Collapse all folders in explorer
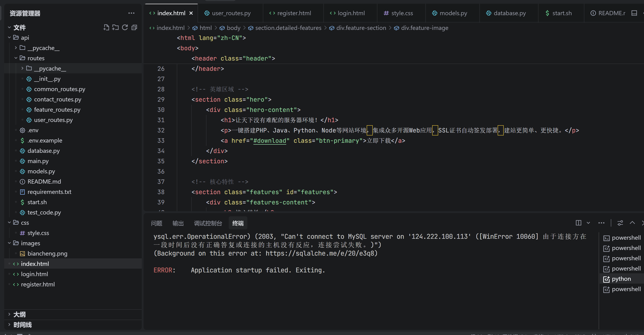The image size is (644, 335). (x=134, y=28)
